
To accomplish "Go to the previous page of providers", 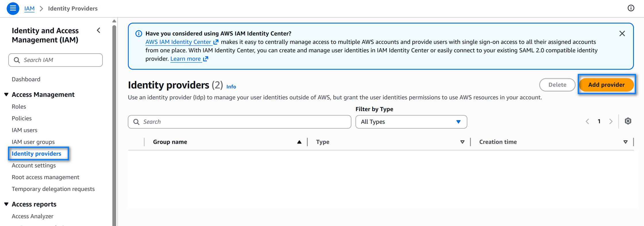I will coord(587,121).
